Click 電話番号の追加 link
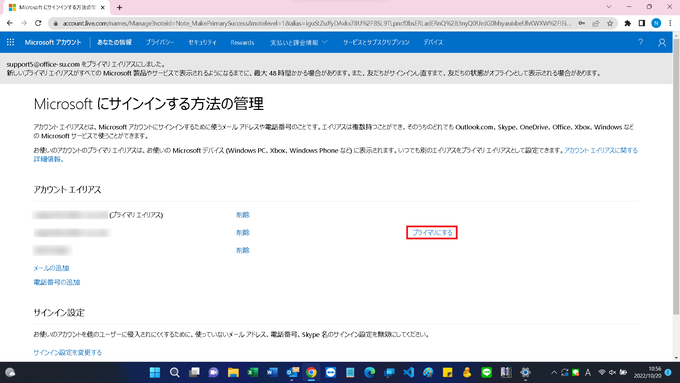 coord(57,282)
